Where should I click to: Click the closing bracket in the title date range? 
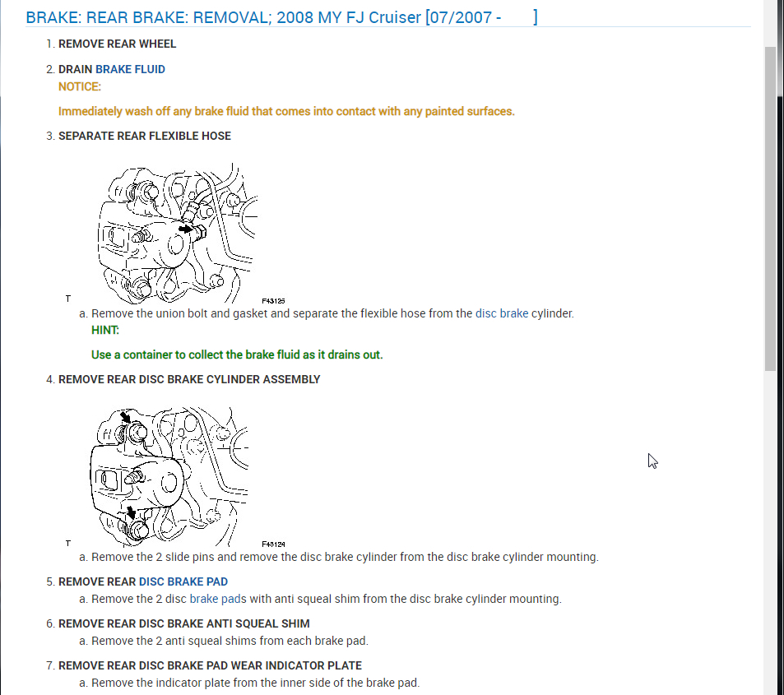pyautogui.click(x=536, y=17)
